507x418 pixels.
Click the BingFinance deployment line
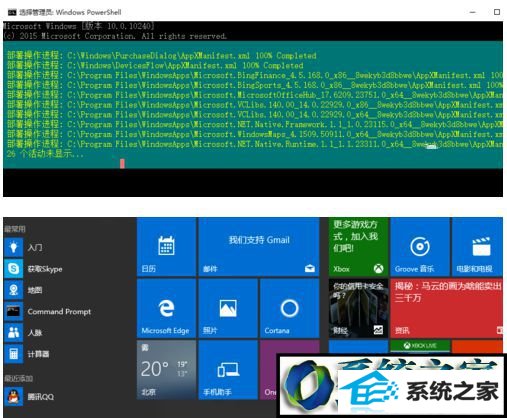[x=255, y=75]
